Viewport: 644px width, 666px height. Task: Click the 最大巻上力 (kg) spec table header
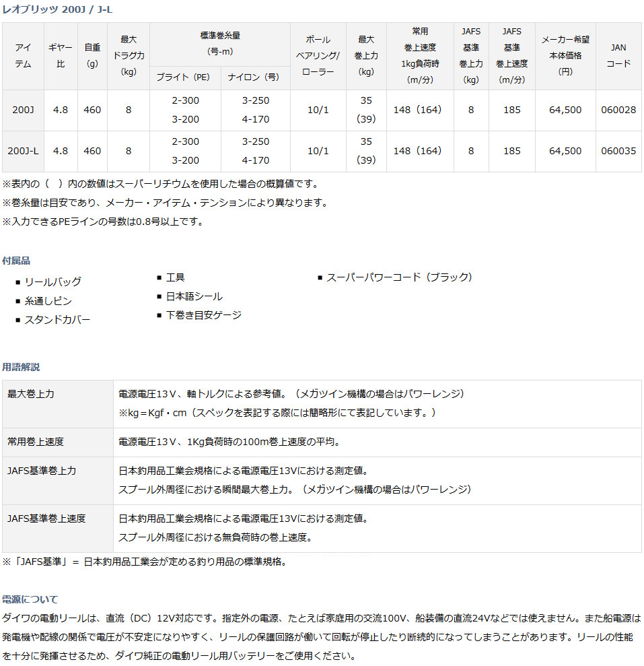(x=366, y=56)
